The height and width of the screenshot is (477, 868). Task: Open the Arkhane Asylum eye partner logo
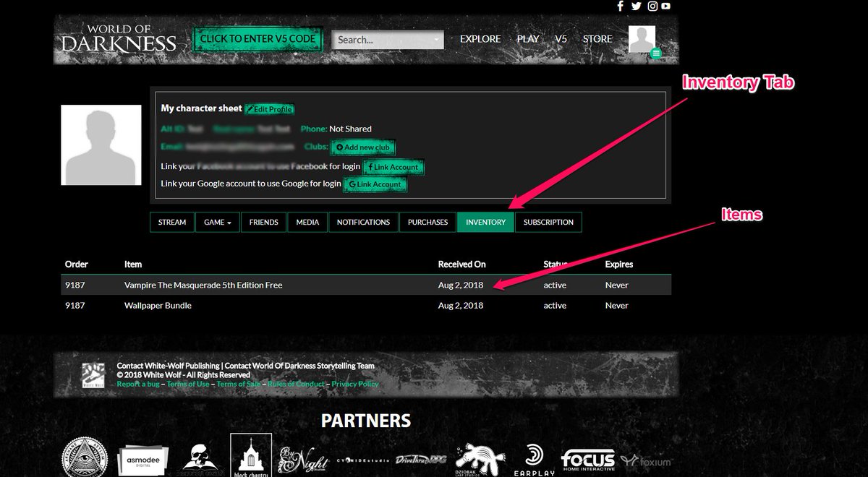[84, 457]
